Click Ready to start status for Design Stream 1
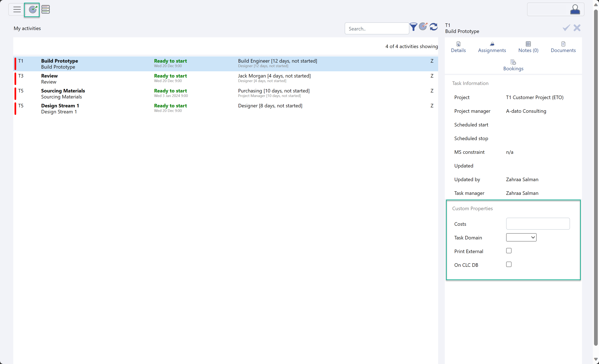 (170, 106)
